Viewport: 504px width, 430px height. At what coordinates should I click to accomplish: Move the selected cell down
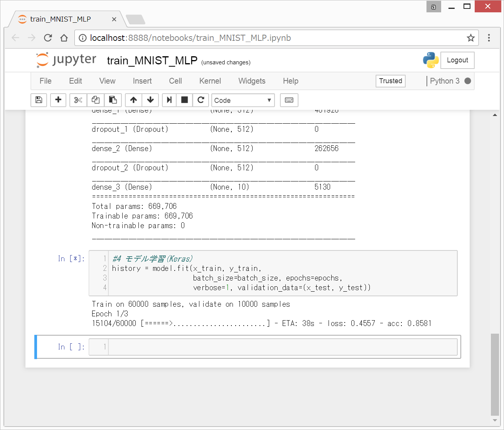pos(150,100)
